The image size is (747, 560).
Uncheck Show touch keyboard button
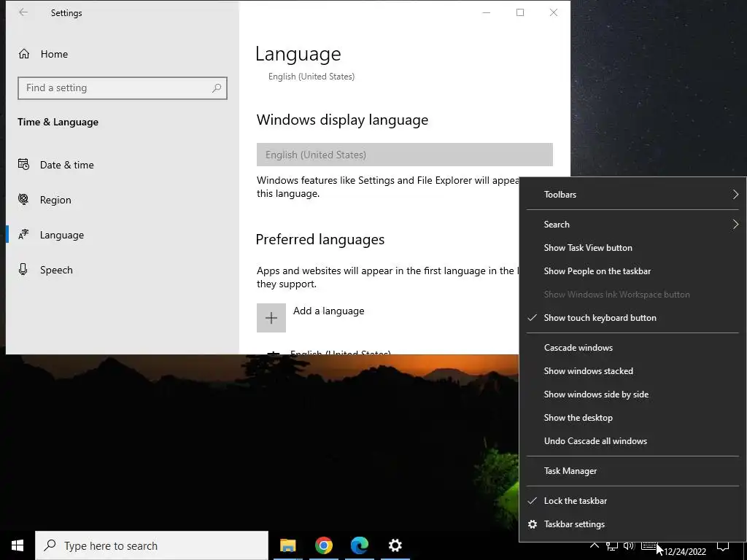[632, 318]
